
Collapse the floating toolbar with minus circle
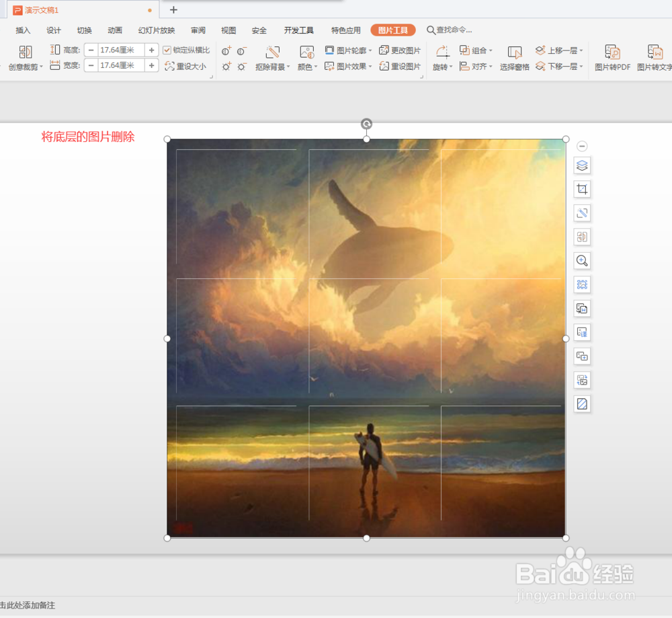coord(582,146)
